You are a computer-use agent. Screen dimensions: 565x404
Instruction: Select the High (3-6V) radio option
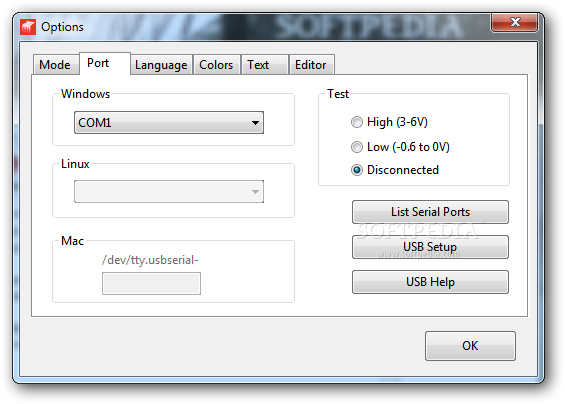coord(357,122)
